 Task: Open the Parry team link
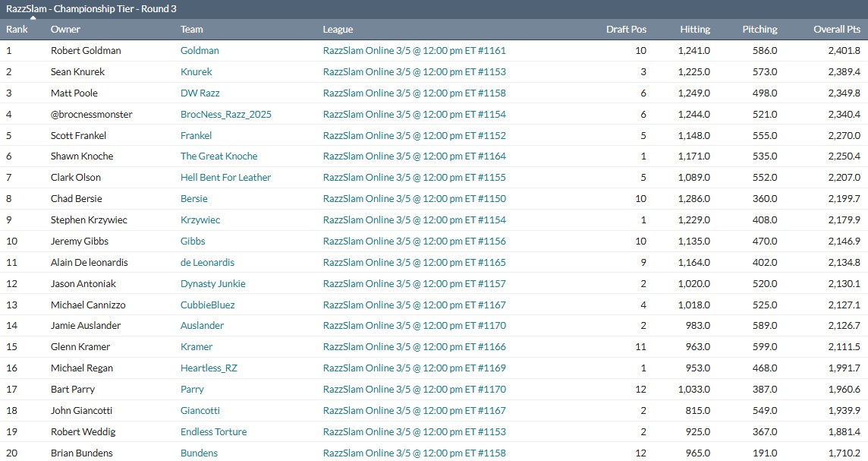[x=192, y=390]
